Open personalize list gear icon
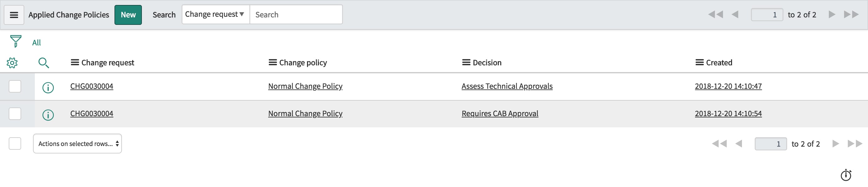The height and width of the screenshot is (187, 868). tap(12, 63)
